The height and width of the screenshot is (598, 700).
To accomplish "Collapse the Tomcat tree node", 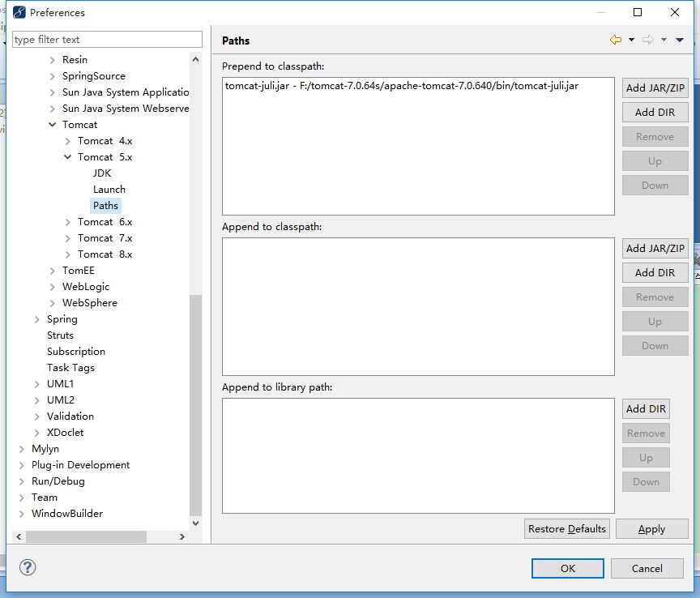I will 52,125.
